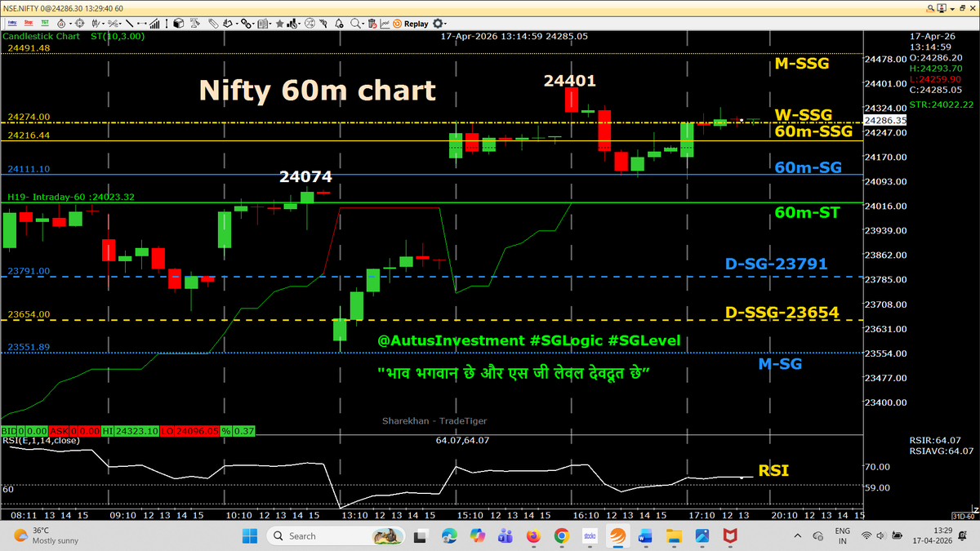Screen dimensions: 980x551
Task: Open File Explorer from the taskbar
Action: click(x=674, y=535)
